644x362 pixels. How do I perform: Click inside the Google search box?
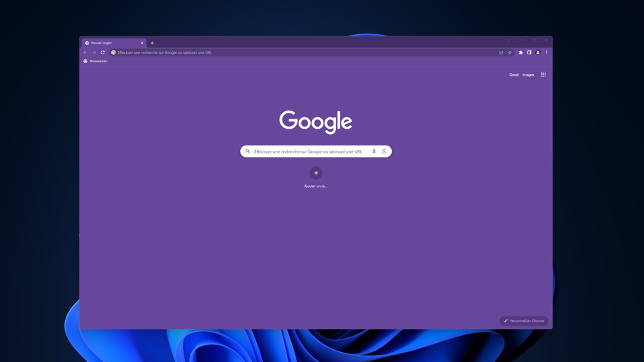pyautogui.click(x=316, y=152)
